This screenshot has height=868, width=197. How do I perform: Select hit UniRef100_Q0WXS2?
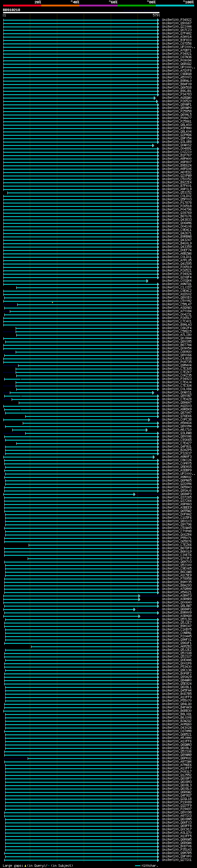(x=176, y=145)
